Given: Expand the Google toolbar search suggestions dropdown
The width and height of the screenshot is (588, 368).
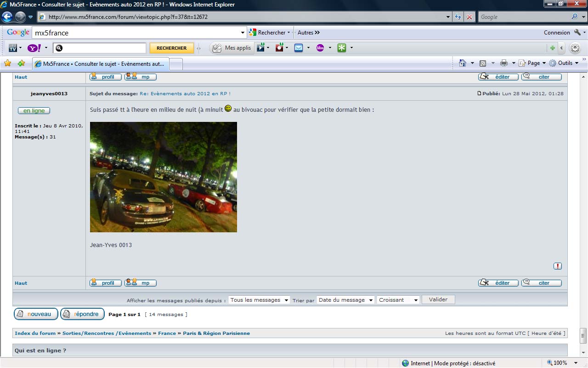Looking at the screenshot, I should pos(243,33).
